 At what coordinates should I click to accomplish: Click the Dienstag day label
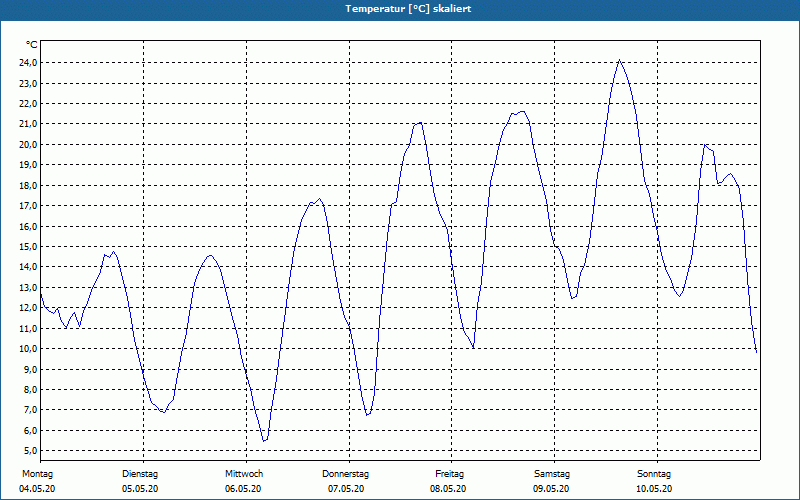(140, 474)
